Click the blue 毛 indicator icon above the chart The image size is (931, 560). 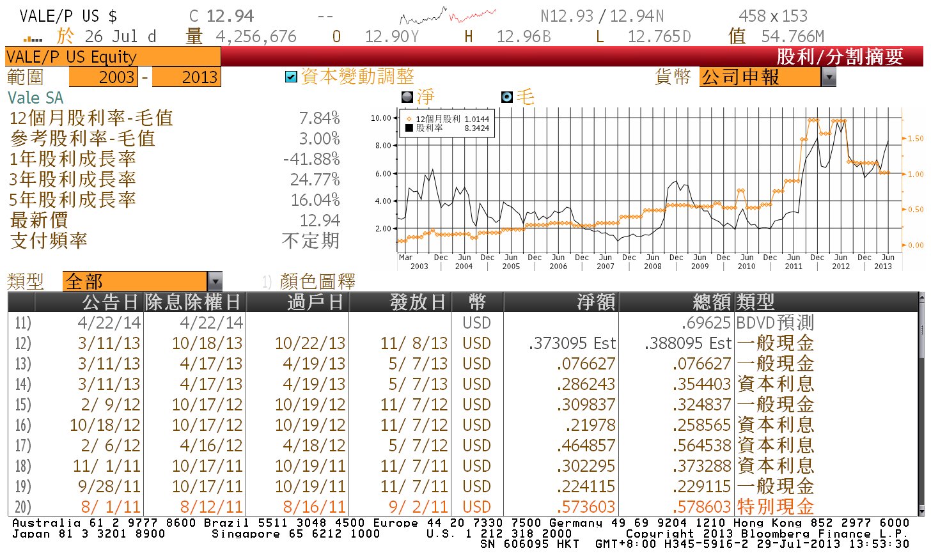pos(508,96)
